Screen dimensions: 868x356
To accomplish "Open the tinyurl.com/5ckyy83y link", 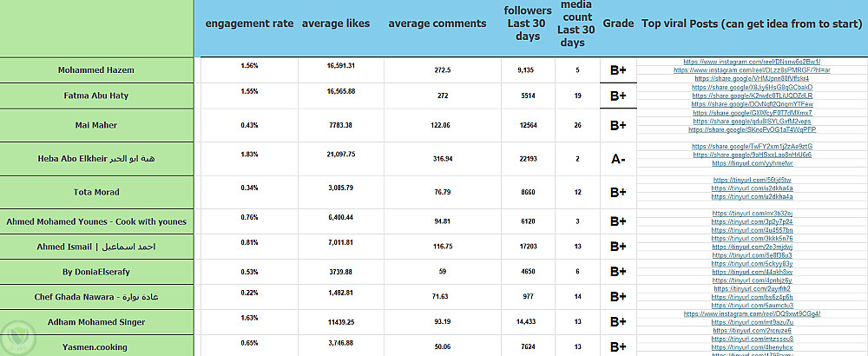I will (x=752, y=264).
